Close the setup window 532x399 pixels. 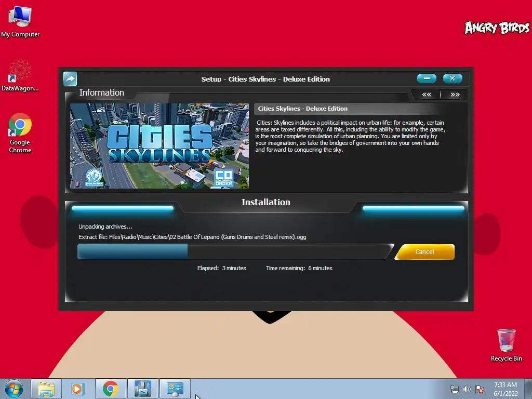click(x=453, y=78)
